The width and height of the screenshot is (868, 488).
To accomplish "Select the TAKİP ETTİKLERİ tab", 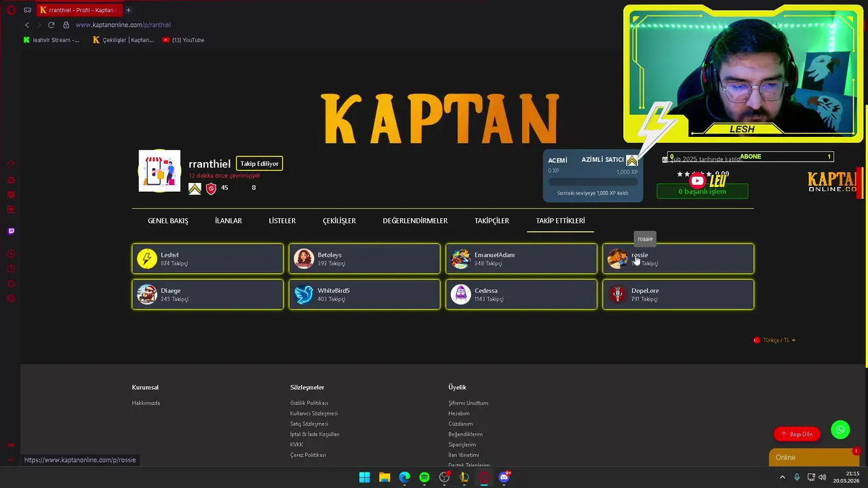I will [x=560, y=221].
